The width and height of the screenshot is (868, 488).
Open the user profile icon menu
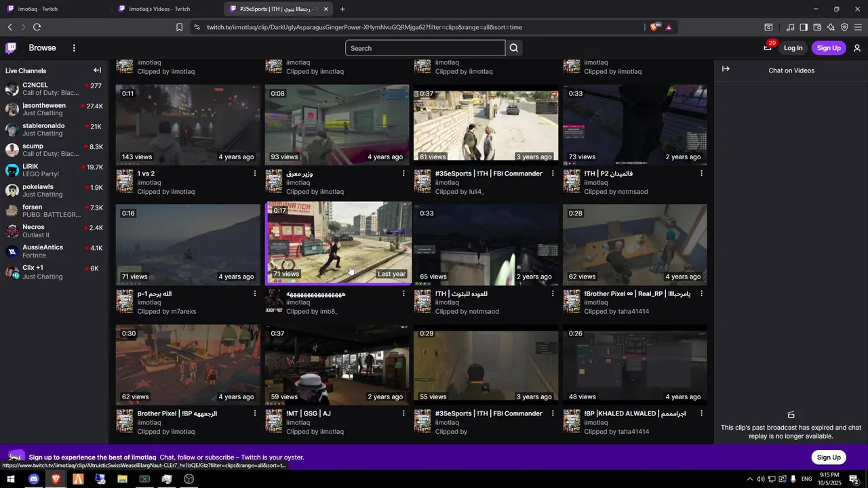click(x=857, y=48)
